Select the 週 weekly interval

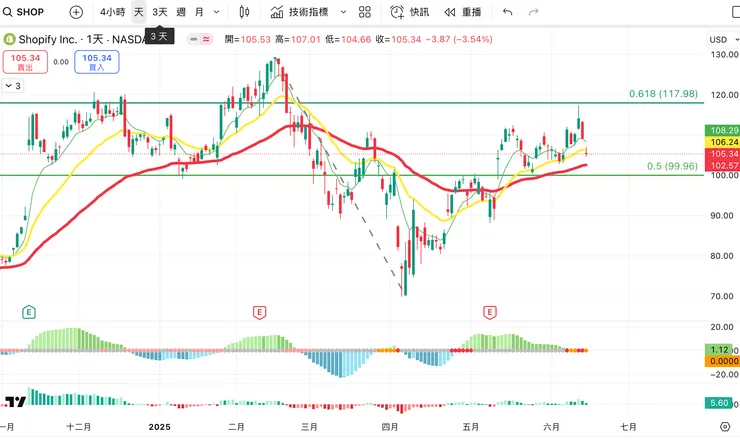pos(181,12)
